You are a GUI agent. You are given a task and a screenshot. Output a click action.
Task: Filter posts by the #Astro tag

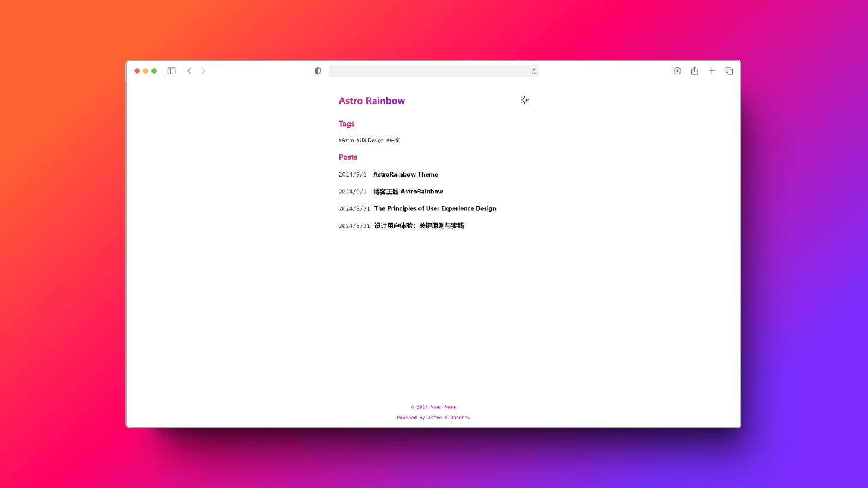347,140
